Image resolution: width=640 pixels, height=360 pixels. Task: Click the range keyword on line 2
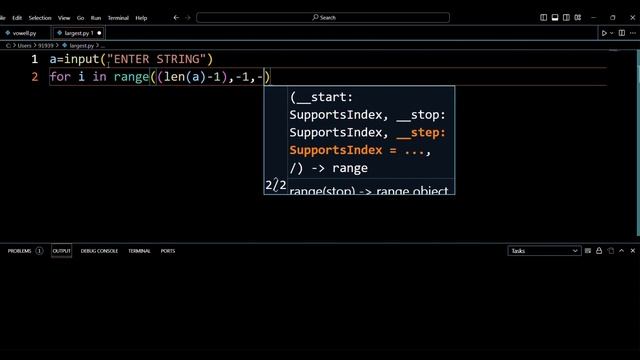tap(131, 77)
